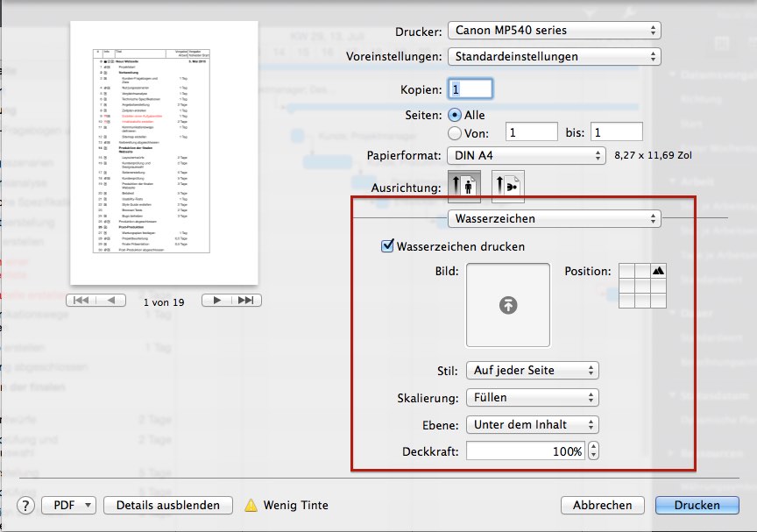This screenshot has height=532, width=757.
Task: Go to the next preview page
Action: [216, 301]
